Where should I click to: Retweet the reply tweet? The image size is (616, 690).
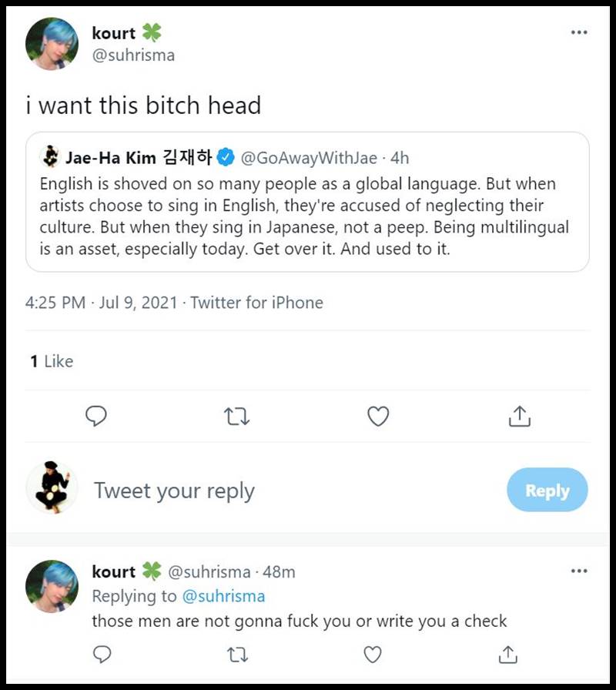point(237,655)
